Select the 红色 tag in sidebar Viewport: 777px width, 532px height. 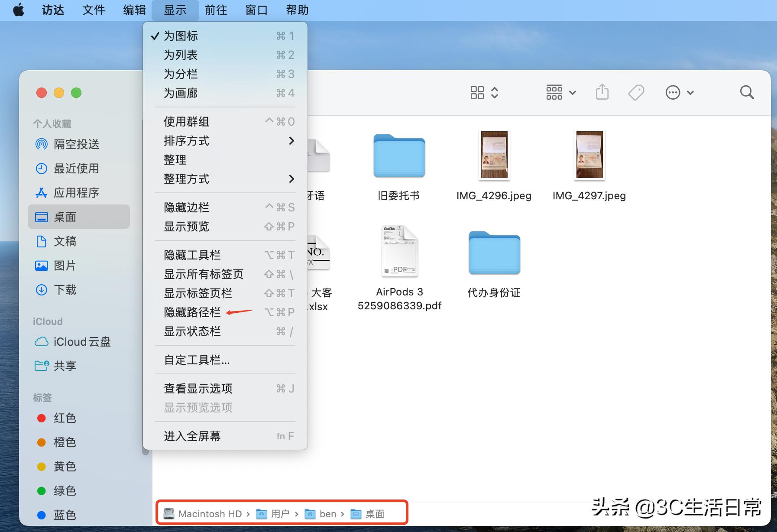[x=65, y=418]
